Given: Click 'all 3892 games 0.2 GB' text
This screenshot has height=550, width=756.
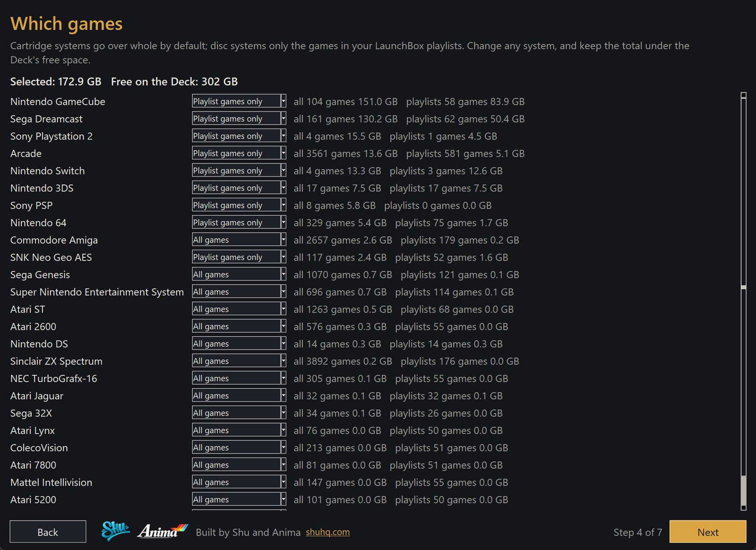Looking at the screenshot, I should pos(343,361).
